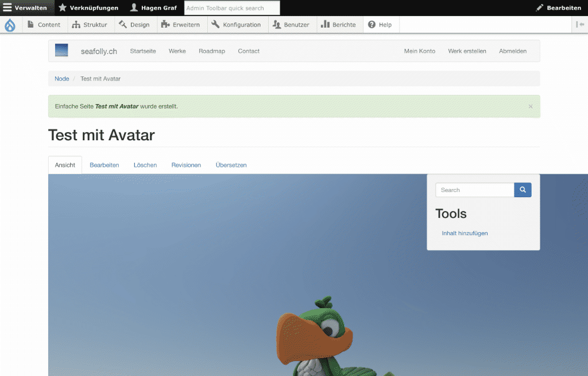Open the Hagen Graf user menu
Image resolution: width=588 pixels, height=376 pixels.
[154, 8]
